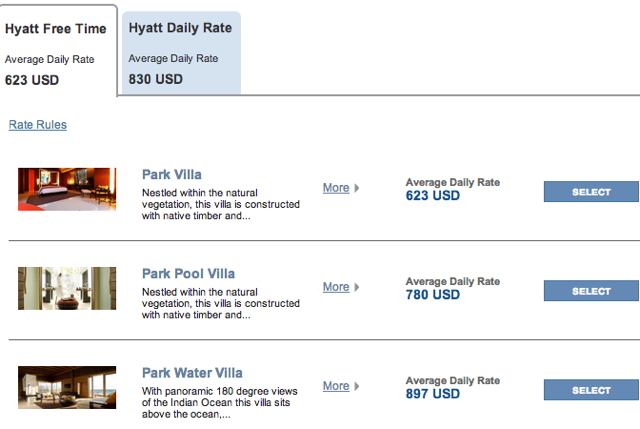Expand More details for Park Pool Villa
Viewport: 640px width, 429px height.
coord(336,287)
